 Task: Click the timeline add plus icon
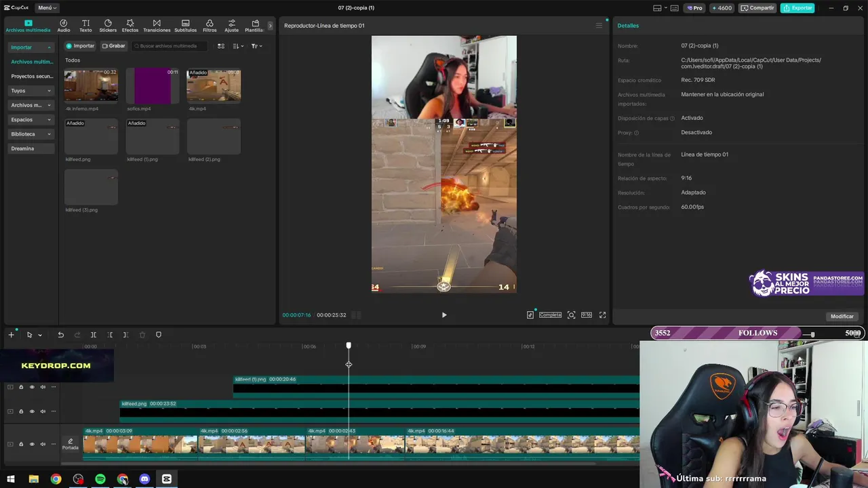tap(11, 335)
